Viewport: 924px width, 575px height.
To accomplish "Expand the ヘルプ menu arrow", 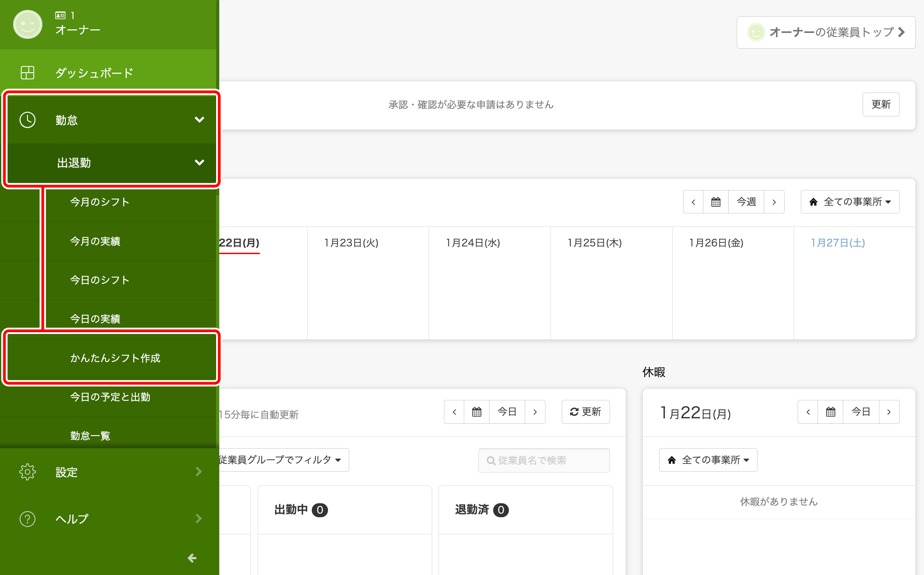I will pyautogui.click(x=199, y=519).
